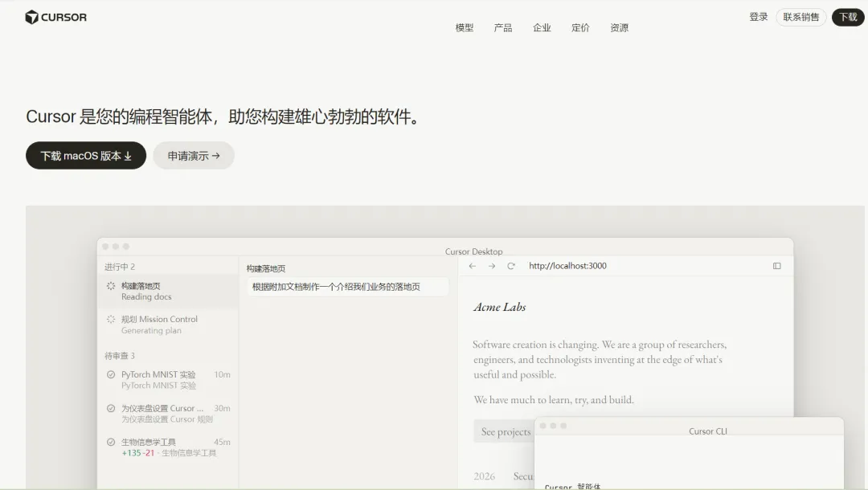The width and height of the screenshot is (868, 490).
Task: Go to 定价 page
Action: click(x=580, y=27)
